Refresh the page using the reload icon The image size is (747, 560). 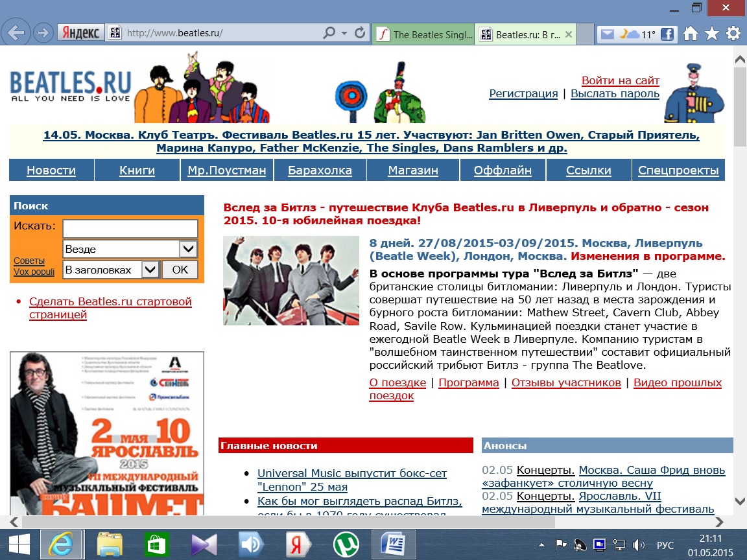[x=361, y=33]
